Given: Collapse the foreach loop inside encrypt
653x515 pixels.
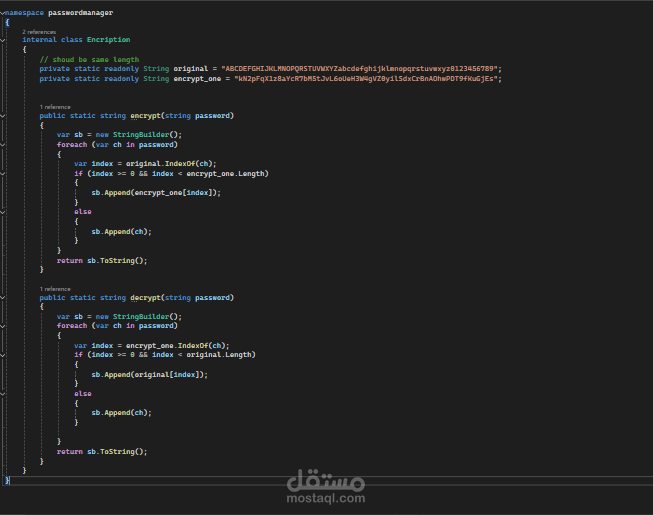Looking at the screenshot, I should (2, 145).
